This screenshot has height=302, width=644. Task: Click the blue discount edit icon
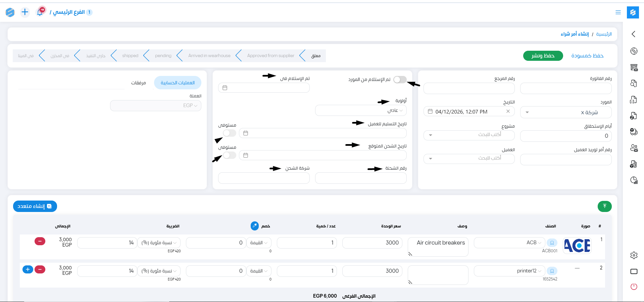(x=255, y=226)
